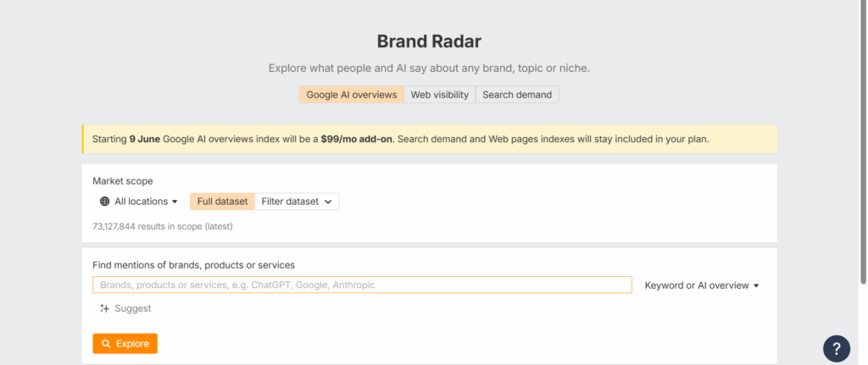This screenshot has width=868, height=365.
Task: Click the sparkle Suggest icon
Action: tap(104, 308)
